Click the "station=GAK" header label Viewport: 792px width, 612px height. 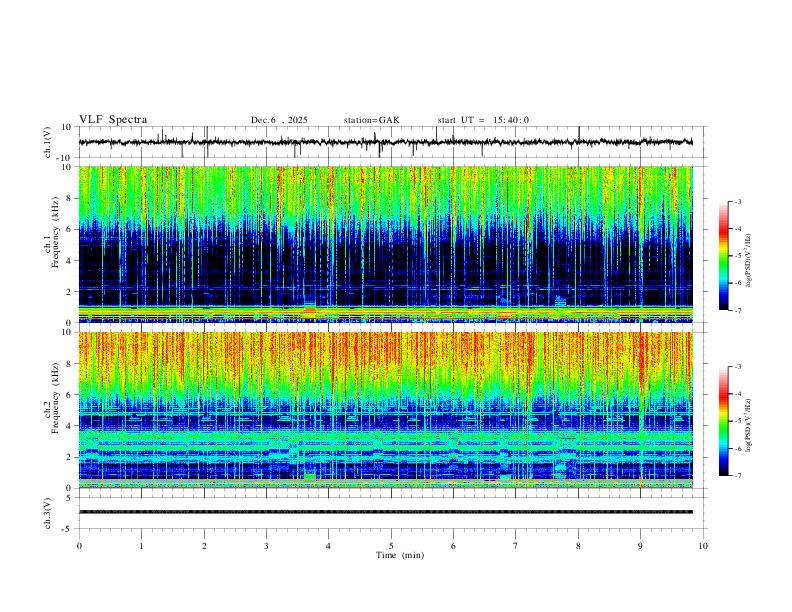click(x=371, y=120)
